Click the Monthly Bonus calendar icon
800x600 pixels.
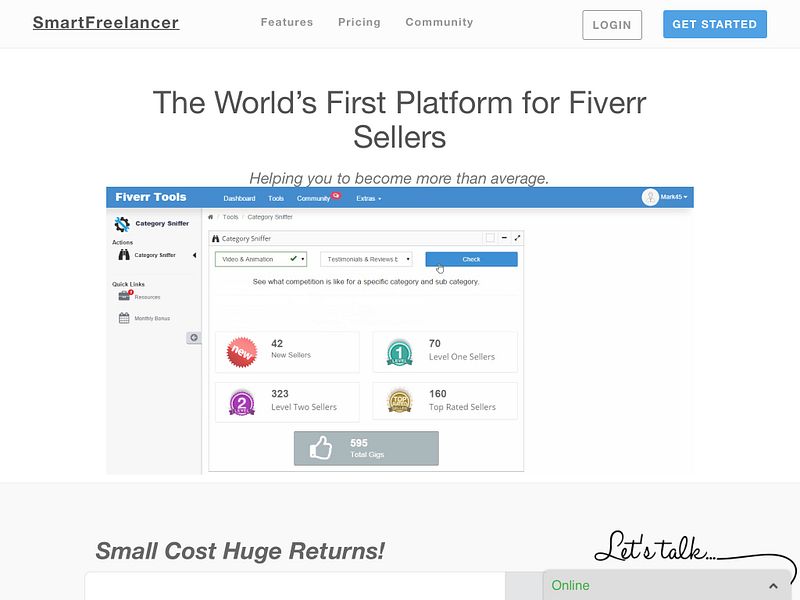(124, 318)
